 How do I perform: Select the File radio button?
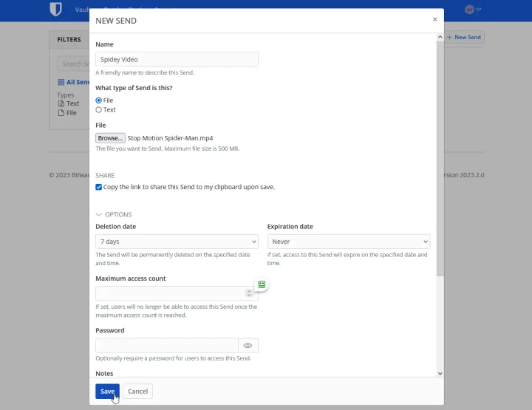pos(99,100)
